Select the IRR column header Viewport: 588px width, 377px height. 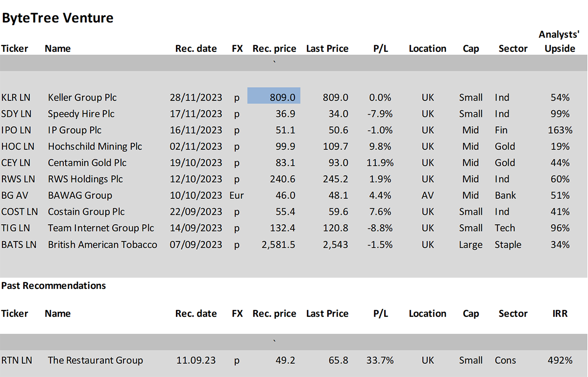(x=560, y=313)
